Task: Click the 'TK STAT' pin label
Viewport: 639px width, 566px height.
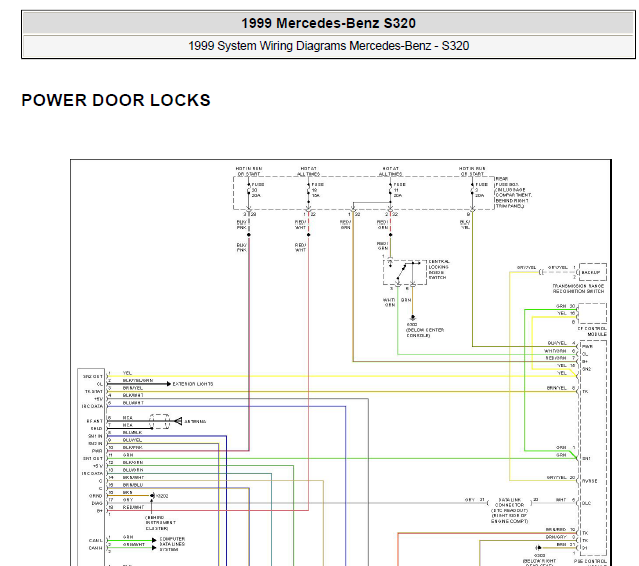Action: pos(94,391)
